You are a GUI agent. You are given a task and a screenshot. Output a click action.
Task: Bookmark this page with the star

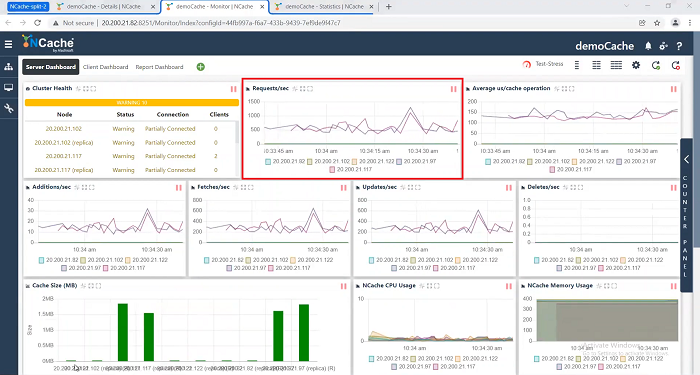coord(657,23)
